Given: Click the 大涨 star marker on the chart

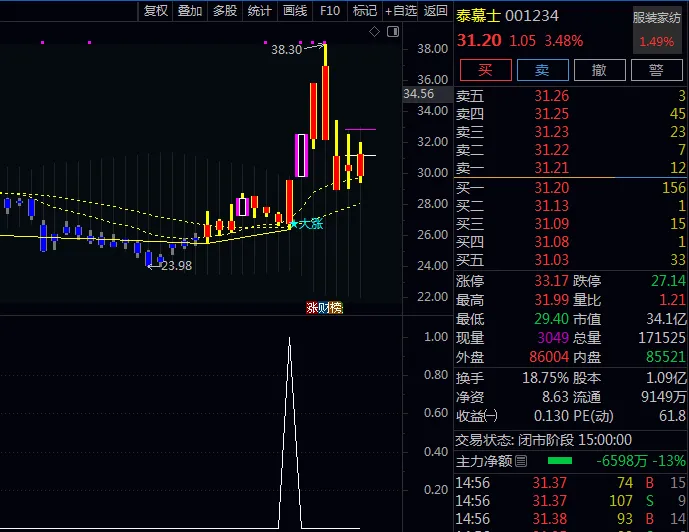Looking at the screenshot, I should click(307, 224).
